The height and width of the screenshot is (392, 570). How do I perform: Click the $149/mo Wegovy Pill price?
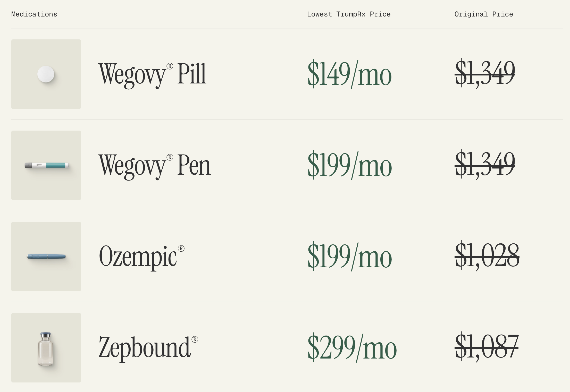pos(349,74)
